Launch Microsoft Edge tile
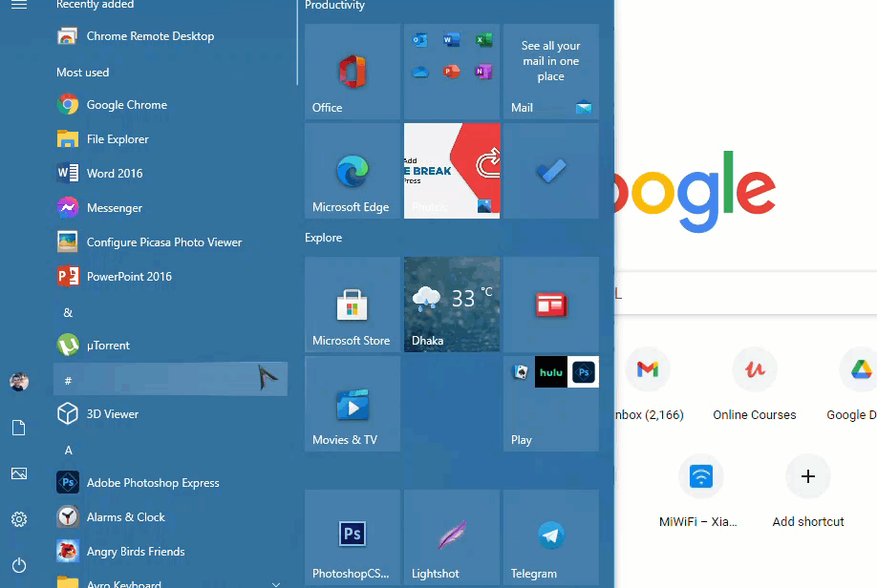This screenshot has height=588, width=877. coord(353,171)
